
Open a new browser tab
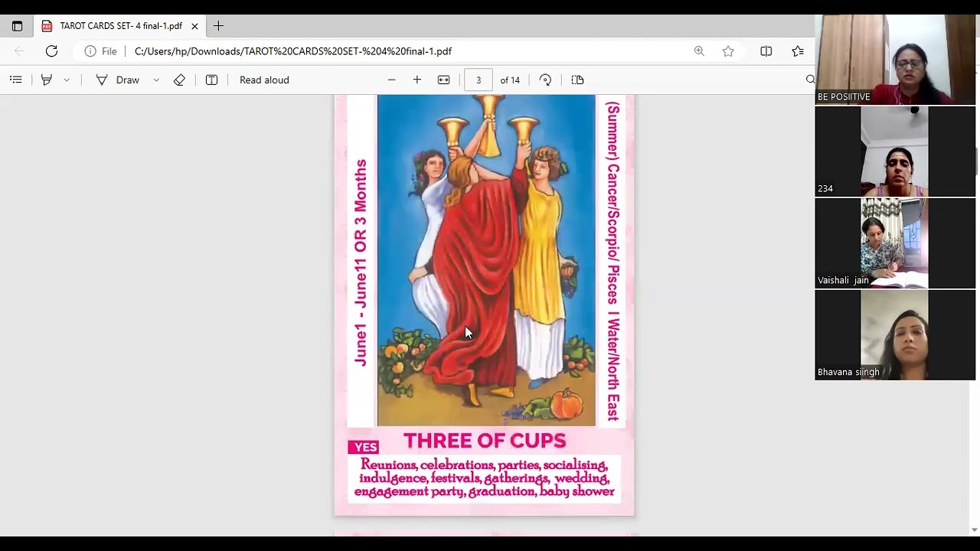pyautogui.click(x=218, y=26)
